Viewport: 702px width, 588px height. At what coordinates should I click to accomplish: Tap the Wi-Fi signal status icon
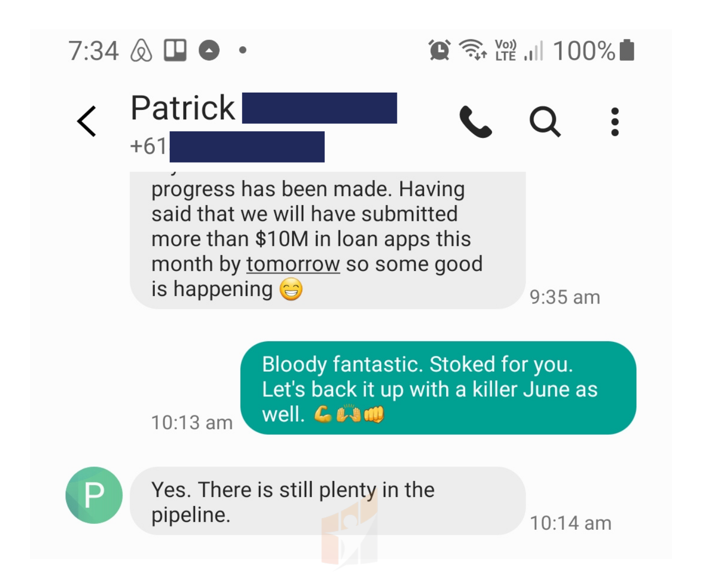[472, 50]
